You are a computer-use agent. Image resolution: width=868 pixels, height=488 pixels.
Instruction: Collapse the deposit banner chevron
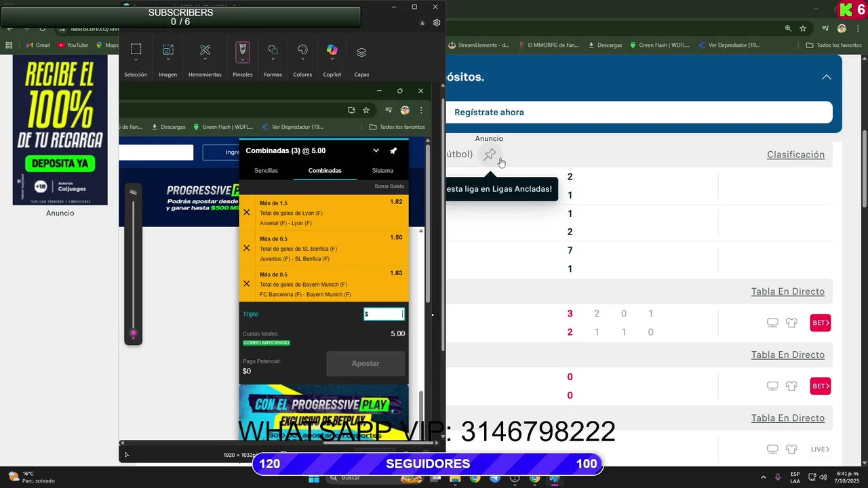click(827, 77)
